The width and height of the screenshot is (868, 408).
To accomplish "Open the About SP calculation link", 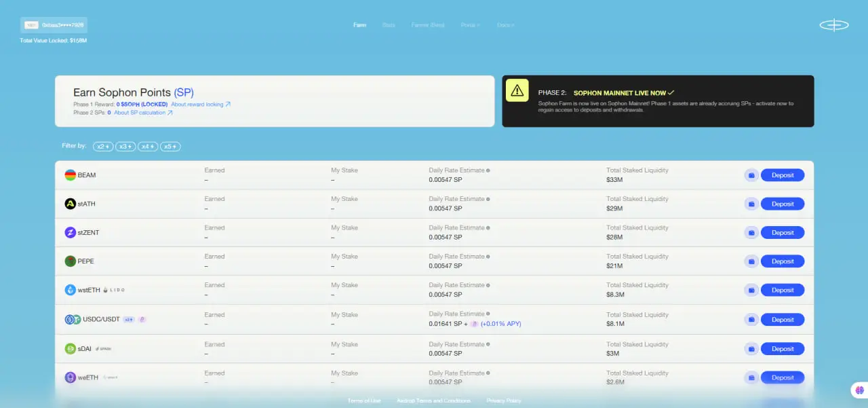I will 143,113.
